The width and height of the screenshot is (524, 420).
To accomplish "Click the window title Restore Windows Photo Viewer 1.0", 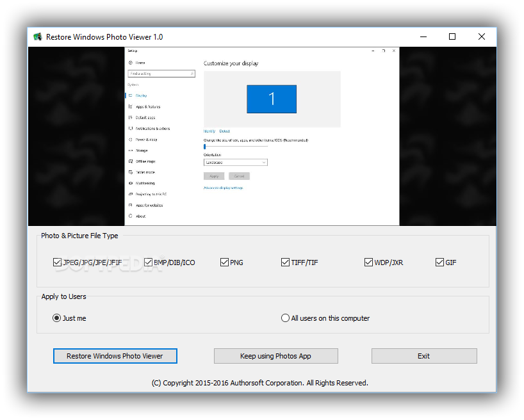I will [104, 37].
